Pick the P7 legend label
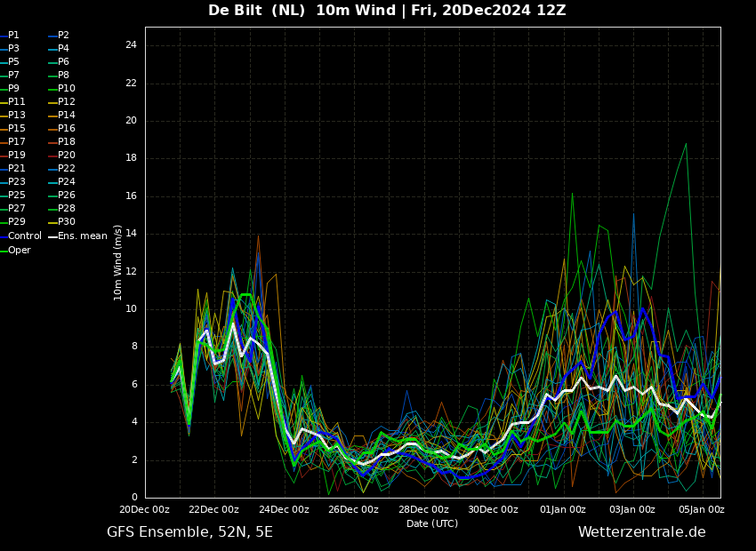Screen dimensions: 756x551 13,76
